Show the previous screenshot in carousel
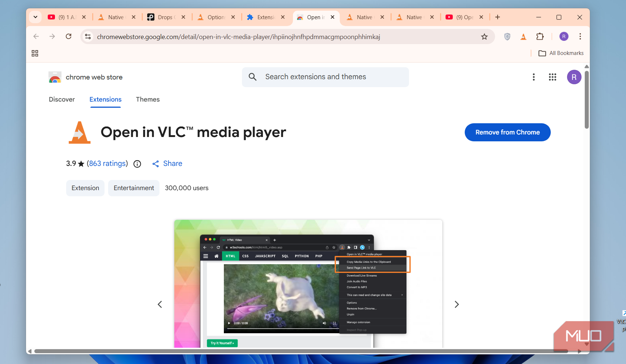The image size is (626, 364). (x=160, y=304)
